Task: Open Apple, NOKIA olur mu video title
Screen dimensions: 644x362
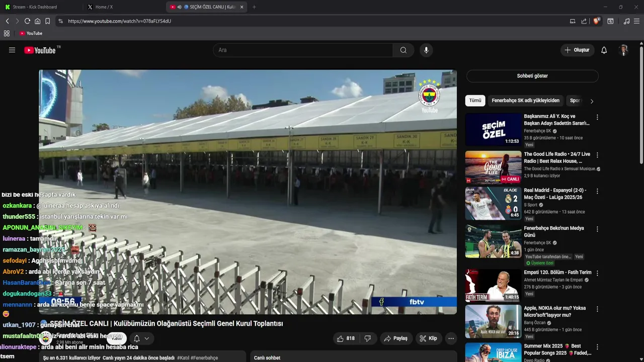Action: point(554,312)
